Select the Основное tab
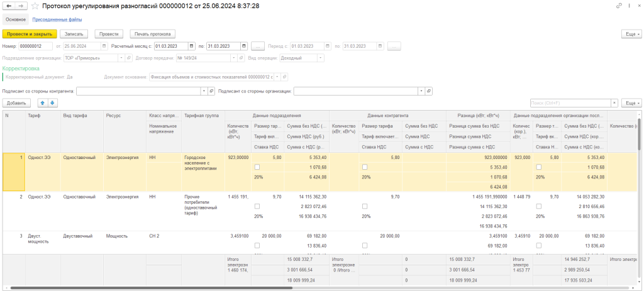The height and width of the screenshot is (291, 644). 16,19
